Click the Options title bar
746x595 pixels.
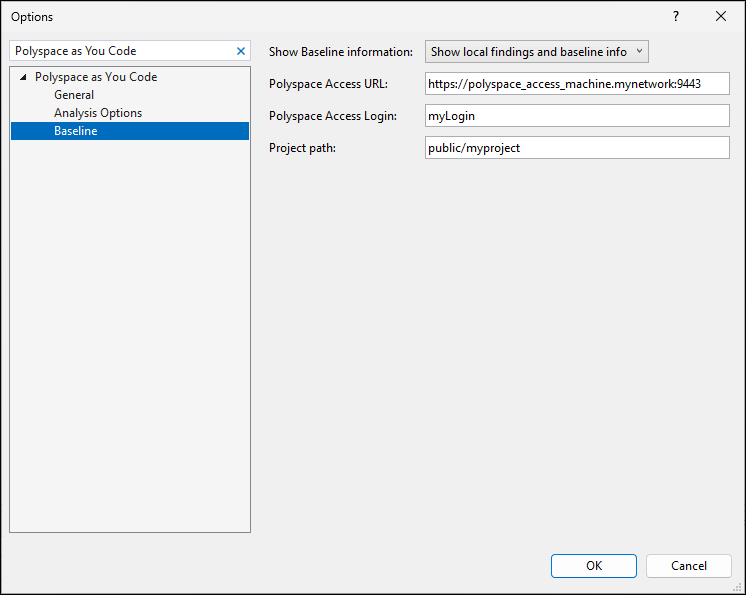click(300, 16)
